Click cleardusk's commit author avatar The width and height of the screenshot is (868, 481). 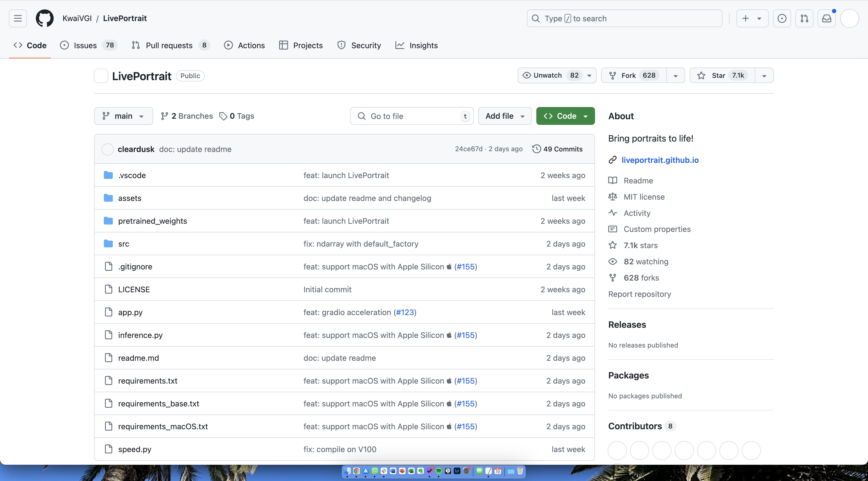(x=107, y=149)
